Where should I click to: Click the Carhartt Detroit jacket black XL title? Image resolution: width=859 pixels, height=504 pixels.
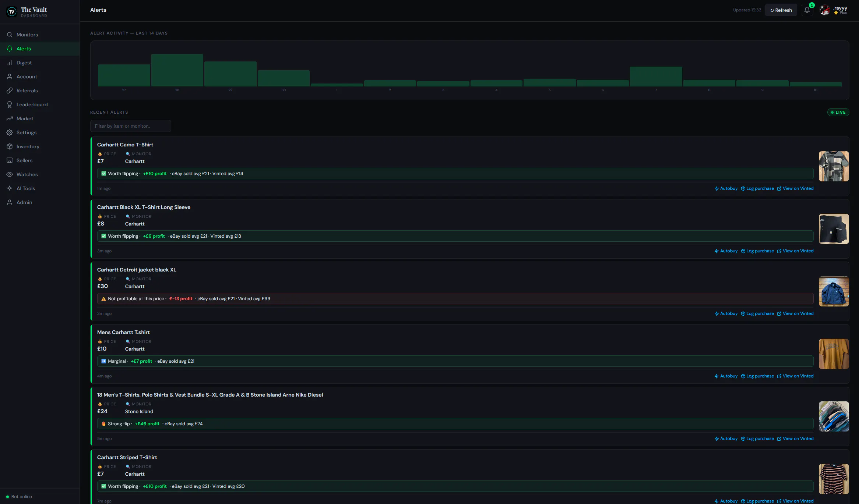[x=137, y=270]
